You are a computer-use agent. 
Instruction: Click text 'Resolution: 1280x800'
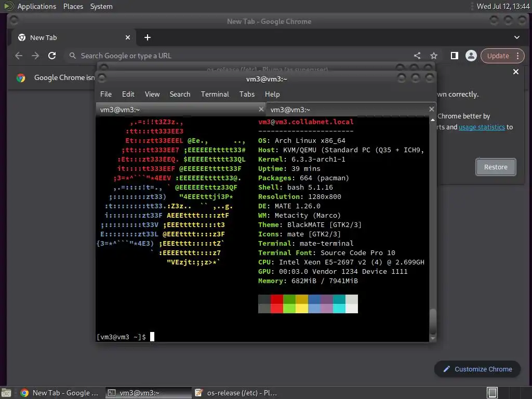click(300, 197)
